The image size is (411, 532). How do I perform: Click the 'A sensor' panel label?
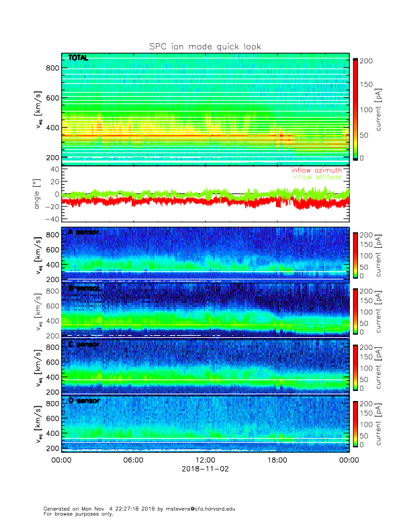(x=84, y=232)
